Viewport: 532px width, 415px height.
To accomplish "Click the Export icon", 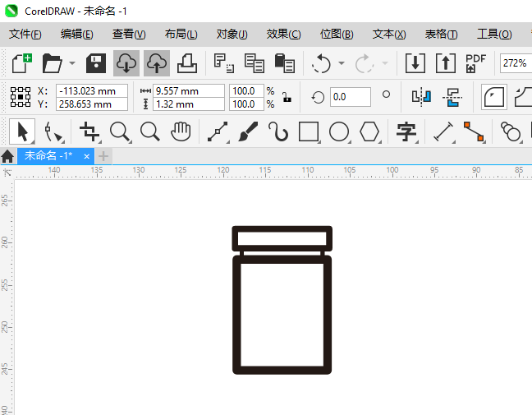I will 446,63.
